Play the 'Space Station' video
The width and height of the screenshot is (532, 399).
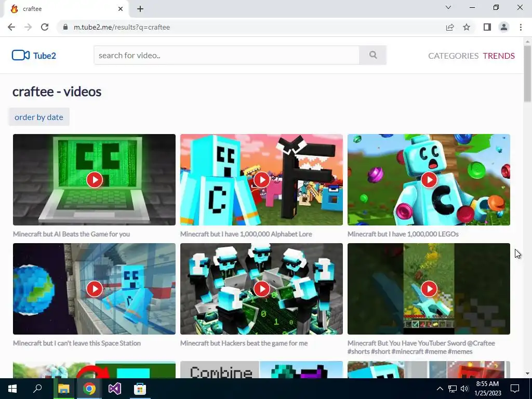[x=95, y=289]
